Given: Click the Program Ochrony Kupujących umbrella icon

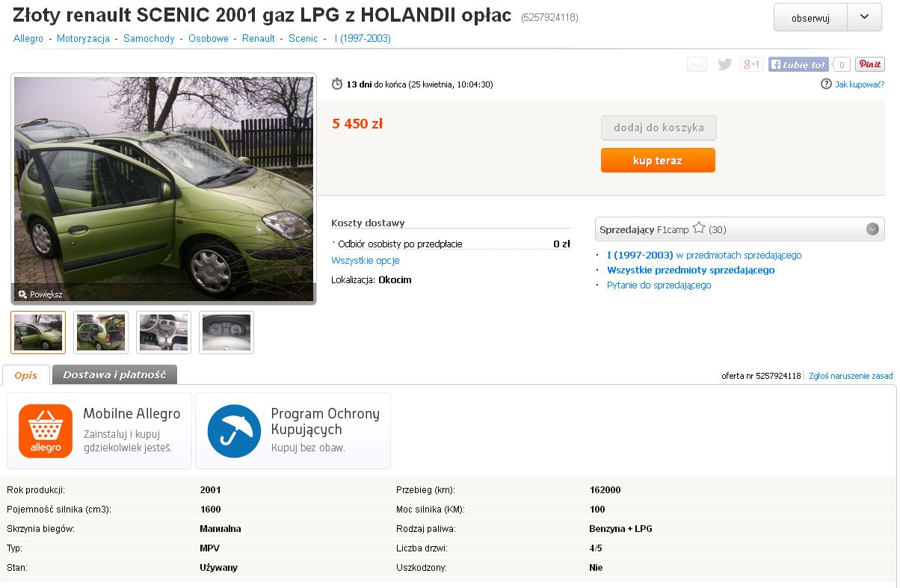Looking at the screenshot, I should point(234,431).
